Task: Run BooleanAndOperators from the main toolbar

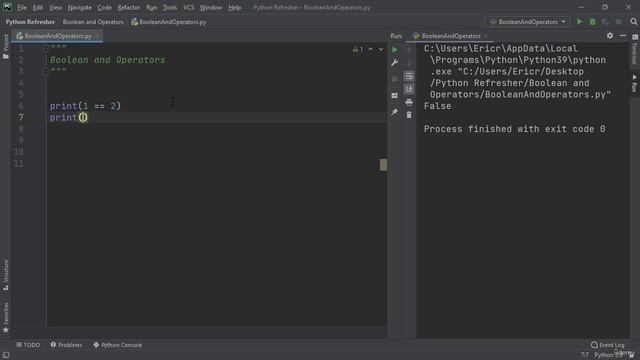Action: click(579, 22)
